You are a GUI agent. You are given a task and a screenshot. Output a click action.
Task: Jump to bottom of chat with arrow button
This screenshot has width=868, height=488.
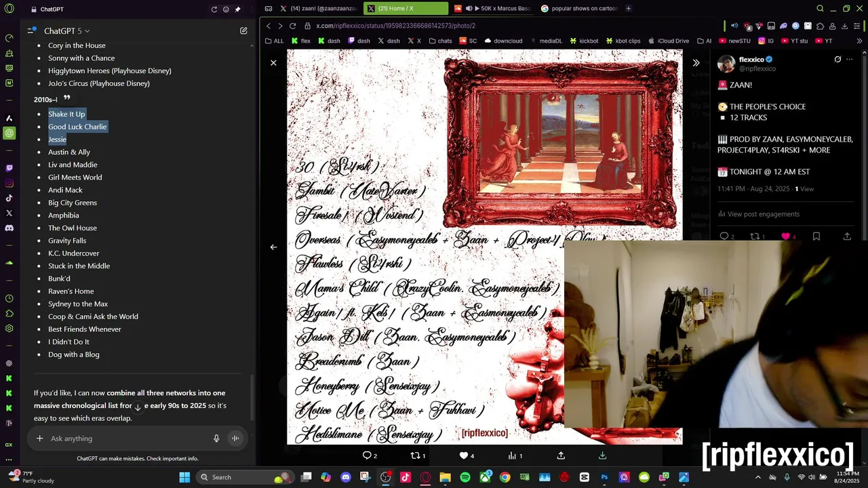pos(138,407)
